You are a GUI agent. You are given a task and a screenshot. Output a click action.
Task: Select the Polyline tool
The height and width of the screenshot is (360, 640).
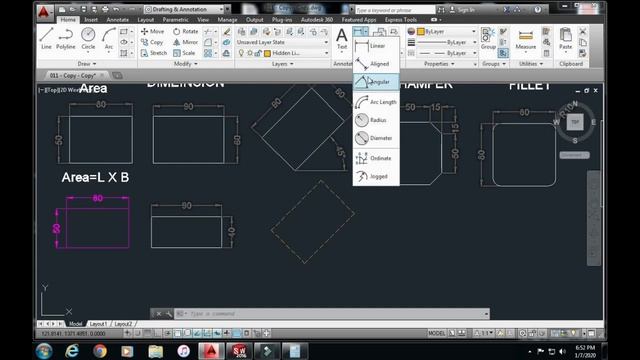[x=66, y=39]
